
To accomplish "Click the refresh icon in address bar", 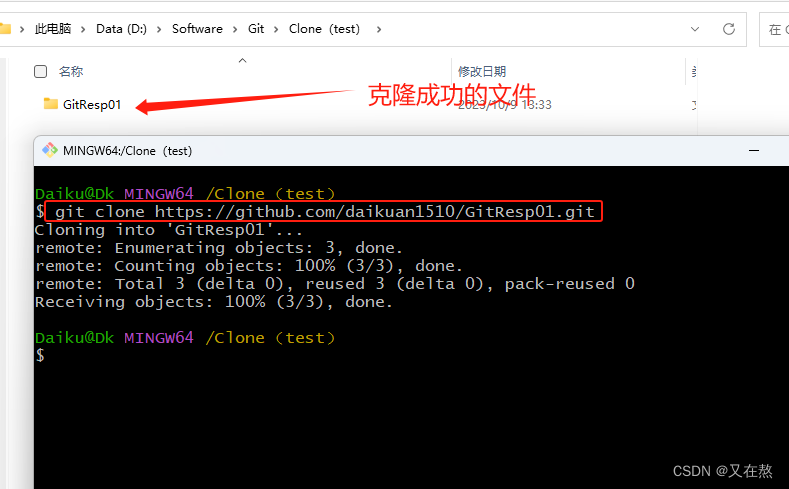I will [x=729, y=29].
